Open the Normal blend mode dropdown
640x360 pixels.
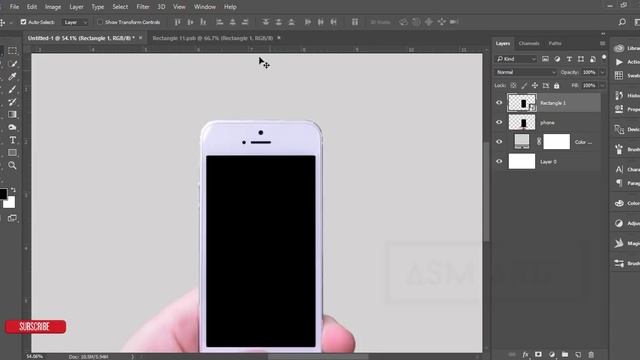[526, 72]
